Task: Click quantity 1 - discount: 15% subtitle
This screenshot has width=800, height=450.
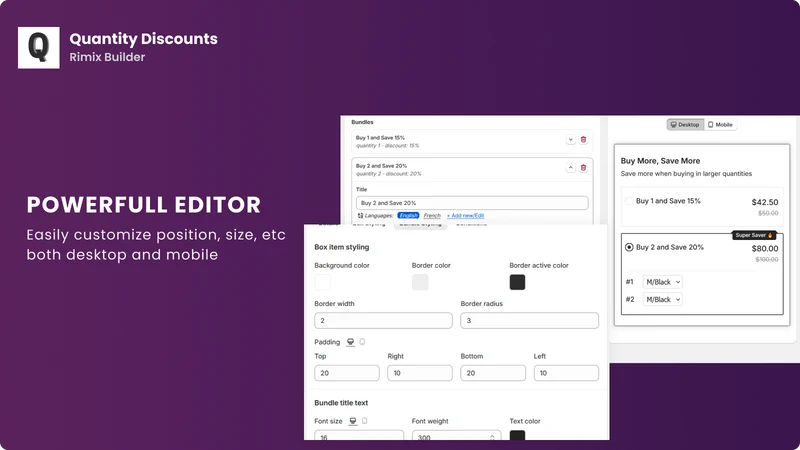Action: click(387, 145)
